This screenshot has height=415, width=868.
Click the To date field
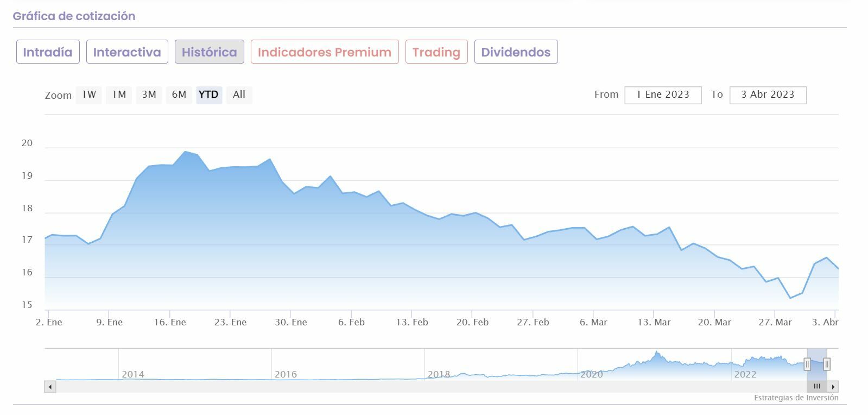pos(768,95)
